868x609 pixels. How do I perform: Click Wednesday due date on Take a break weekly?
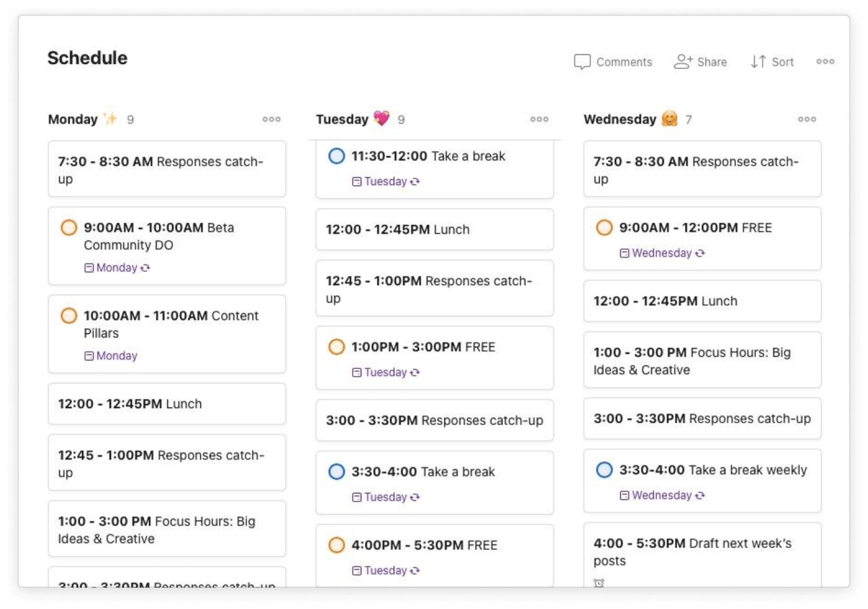point(662,495)
